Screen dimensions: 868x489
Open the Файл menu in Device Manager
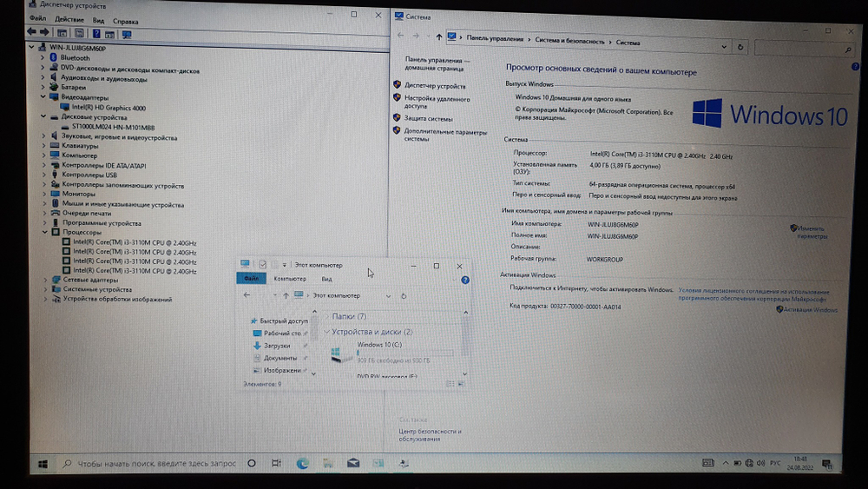click(37, 19)
